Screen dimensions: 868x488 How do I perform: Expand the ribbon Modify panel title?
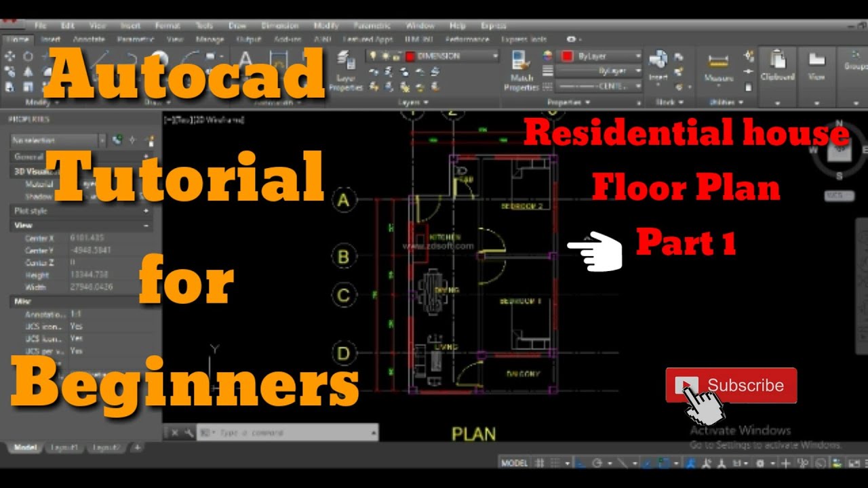point(42,102)
